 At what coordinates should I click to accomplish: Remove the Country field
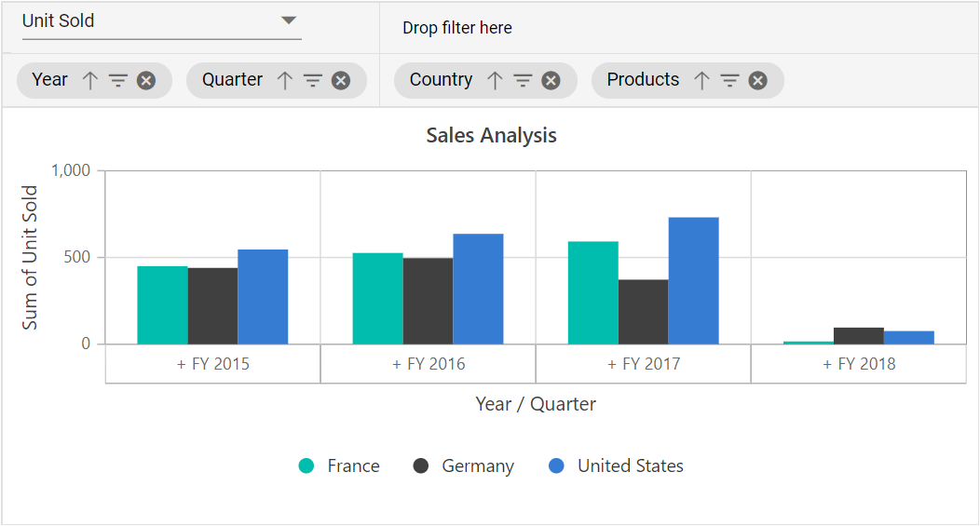point(551,81)
